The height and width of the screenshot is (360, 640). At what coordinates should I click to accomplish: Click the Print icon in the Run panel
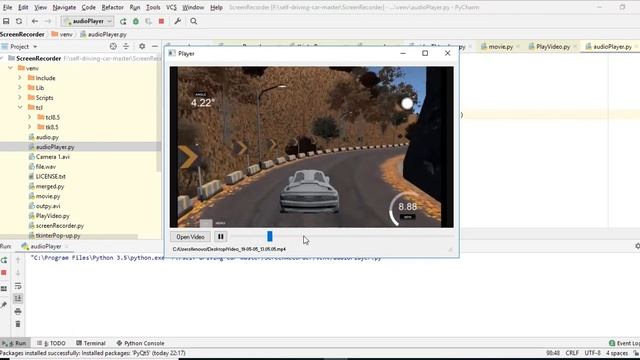18,311
